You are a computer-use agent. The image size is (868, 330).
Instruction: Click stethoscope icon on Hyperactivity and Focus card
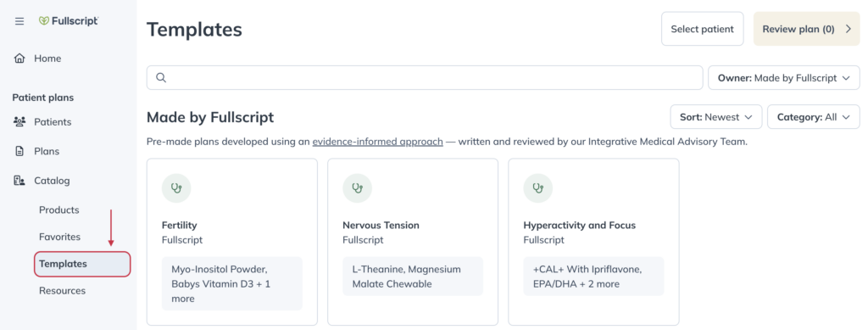click(538, 188)
